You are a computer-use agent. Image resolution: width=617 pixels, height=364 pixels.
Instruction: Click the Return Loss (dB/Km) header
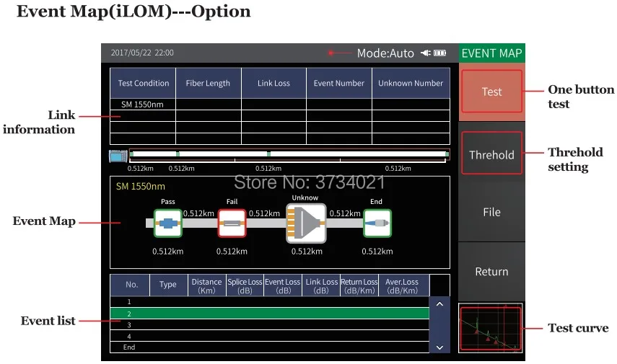pos(359,285)
